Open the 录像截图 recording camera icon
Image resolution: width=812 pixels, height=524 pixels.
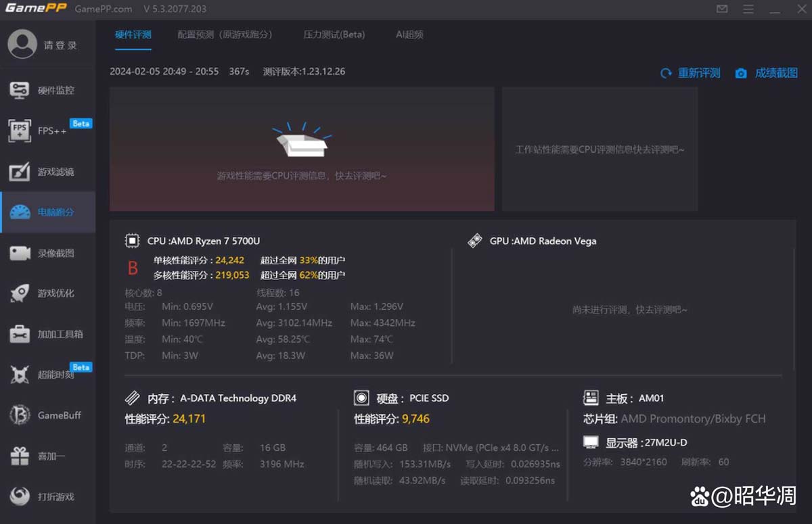pos(20,253)
